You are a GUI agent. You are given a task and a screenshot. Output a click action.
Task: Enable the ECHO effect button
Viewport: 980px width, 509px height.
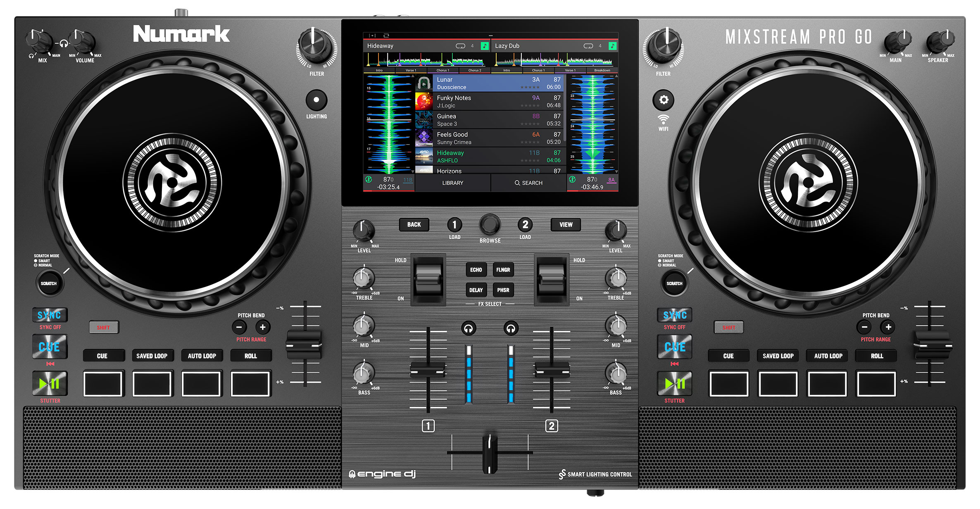pyautogui.click(x=476, y=270)
